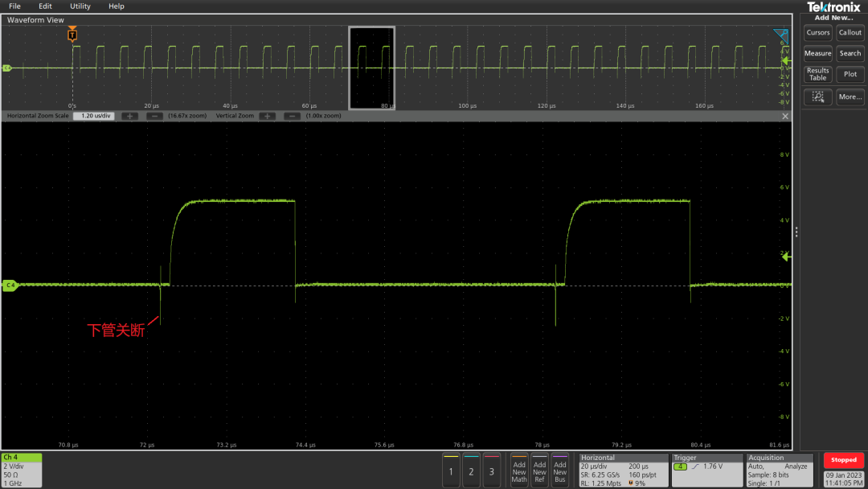
Task: Close the zoom view with X
Action: (785, 116)
